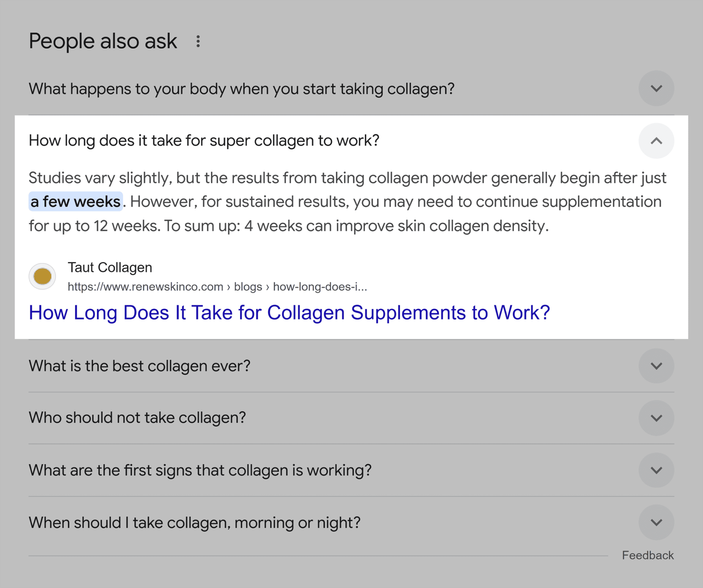Select question text 'What is the best collagen ever?'

(140, 366)
